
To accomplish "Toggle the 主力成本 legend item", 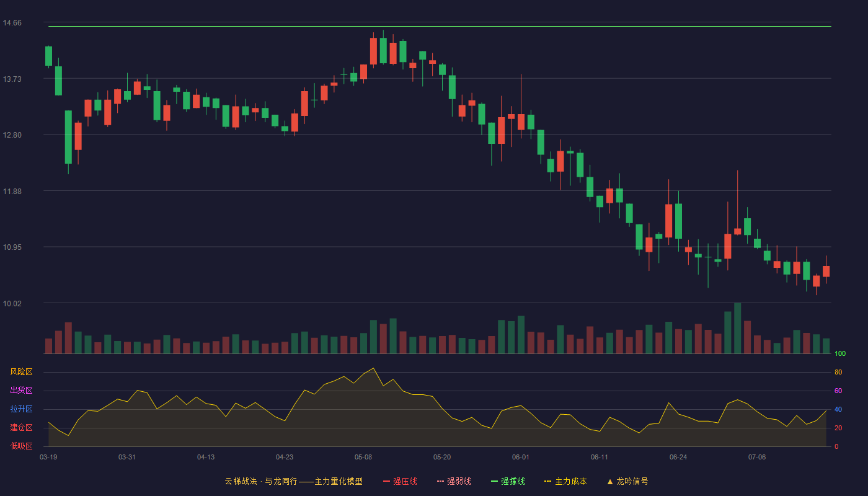I will click(x=565, y=481).
